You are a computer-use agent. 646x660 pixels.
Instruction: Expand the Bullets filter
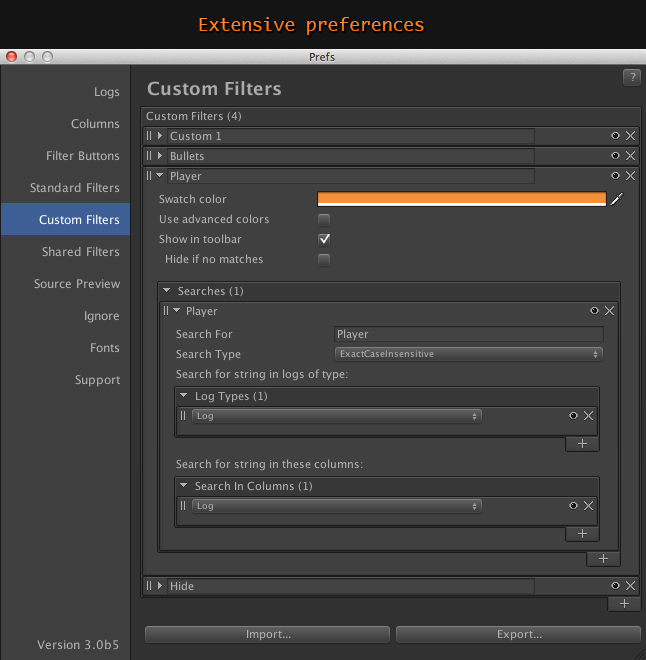pos(160,156)
